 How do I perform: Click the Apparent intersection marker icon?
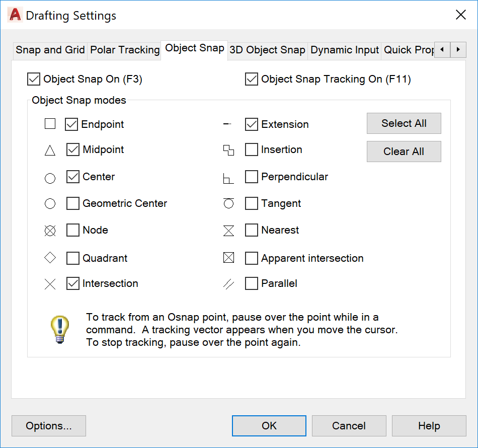point(228,258)
